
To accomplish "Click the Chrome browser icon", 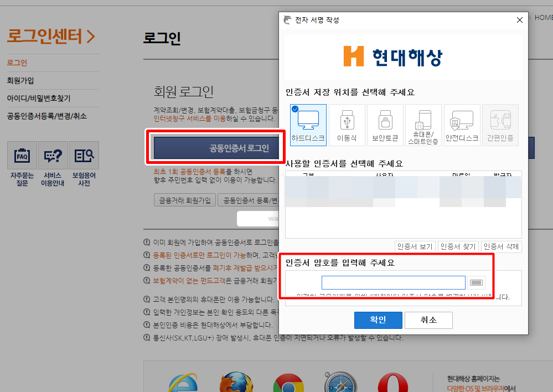I will point(288,383).
